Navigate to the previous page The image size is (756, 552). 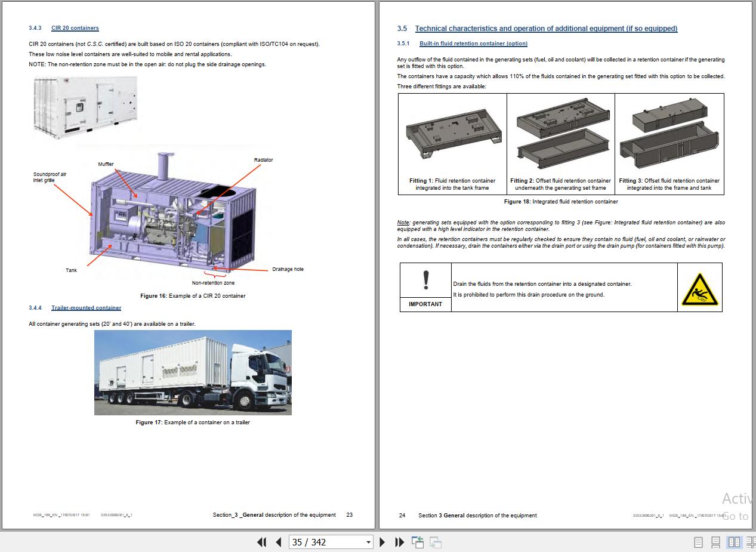[x=279, y=542]
